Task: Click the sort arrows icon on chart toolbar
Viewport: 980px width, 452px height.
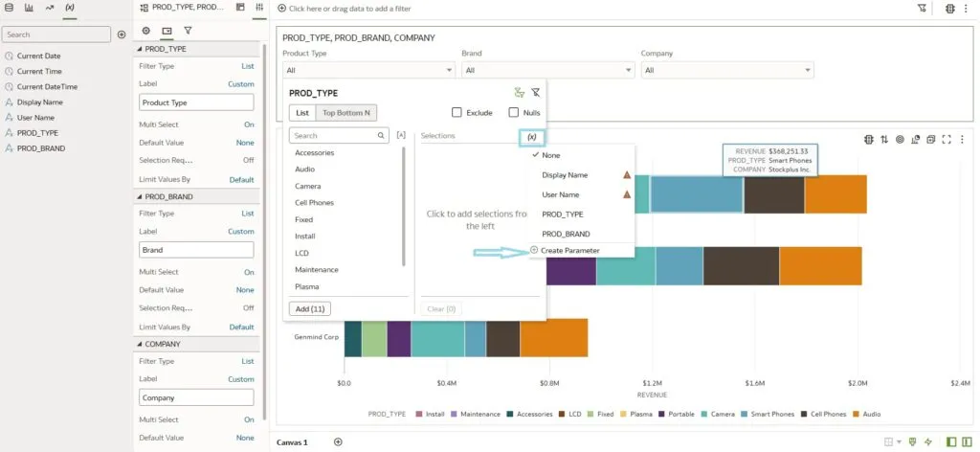Action: point(884,139)
